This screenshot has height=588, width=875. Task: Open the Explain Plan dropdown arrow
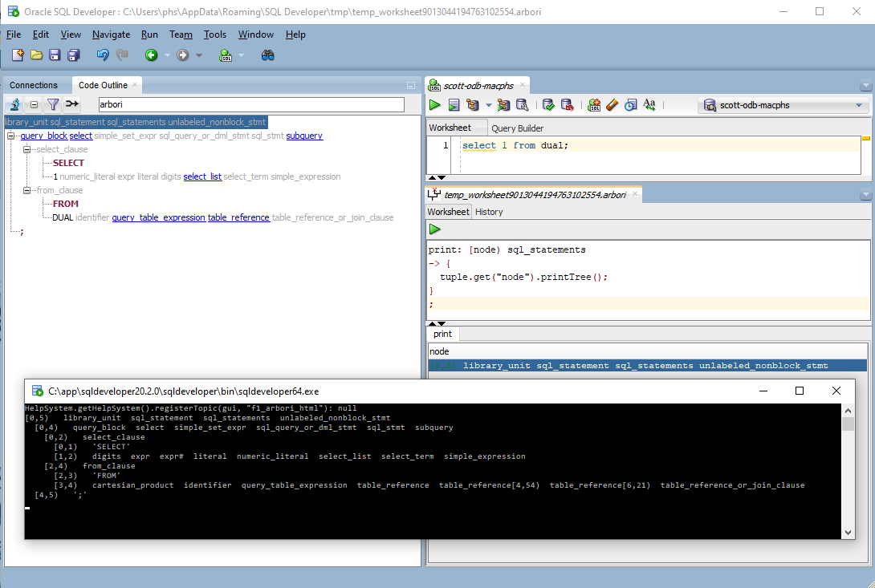tap(488, 105)
